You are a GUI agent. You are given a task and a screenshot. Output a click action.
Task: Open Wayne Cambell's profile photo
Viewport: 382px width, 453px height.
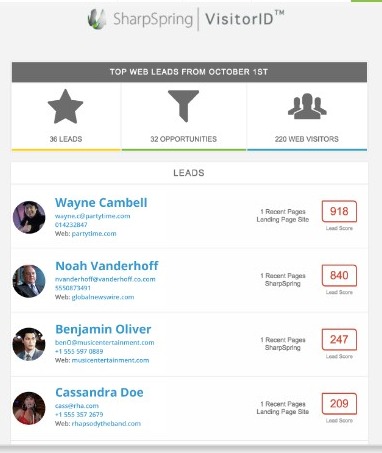click(x=29, y=217)
